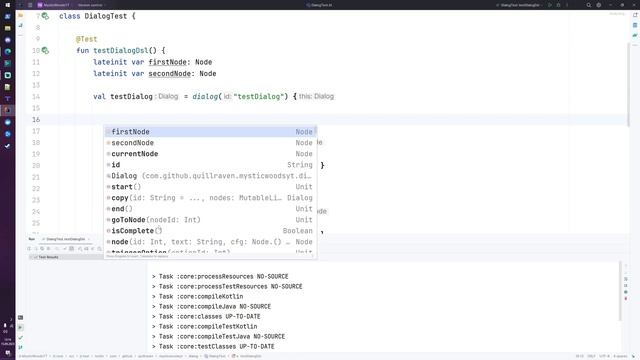Viewport: 640px width, 360px height.
Task: Select the DialogTest.testDialogDsl run tab
Action: coord(65,239)
